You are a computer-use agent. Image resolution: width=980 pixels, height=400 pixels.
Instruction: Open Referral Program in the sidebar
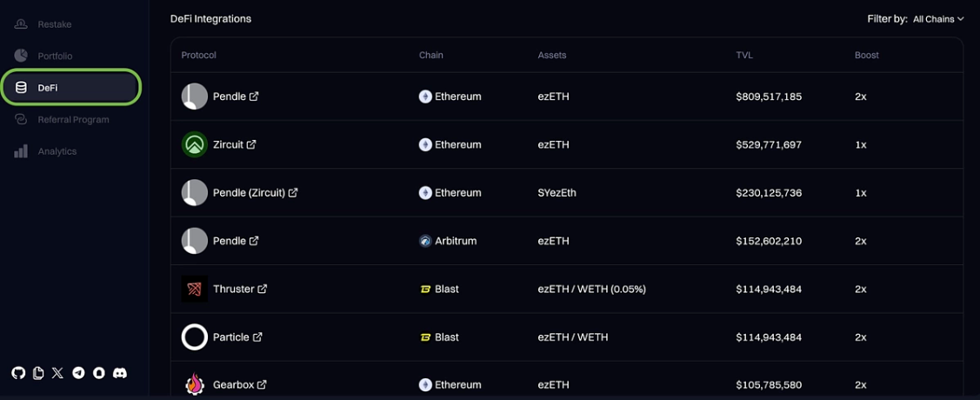[73, 120]
